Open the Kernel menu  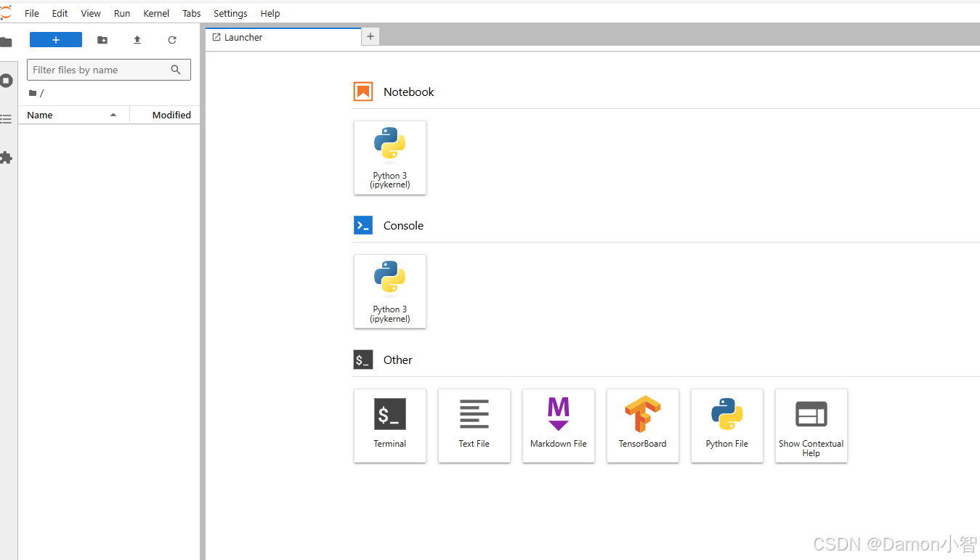tap(156, 13)
